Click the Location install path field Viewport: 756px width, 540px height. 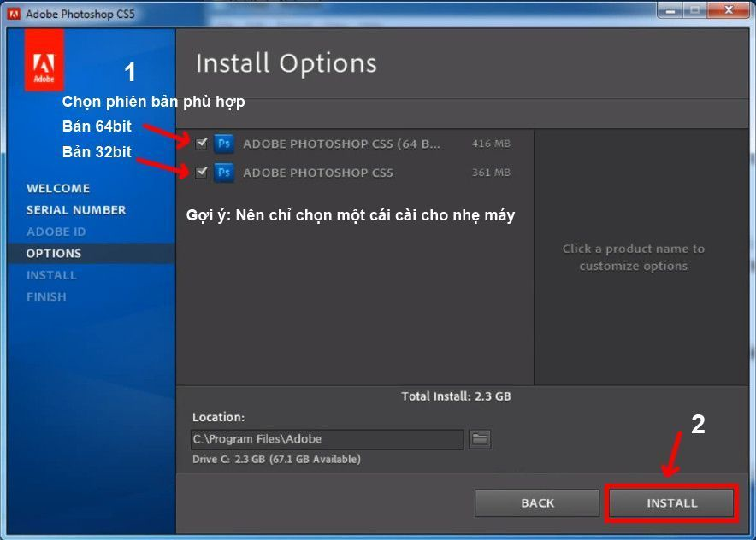click(x=327, y=439)
